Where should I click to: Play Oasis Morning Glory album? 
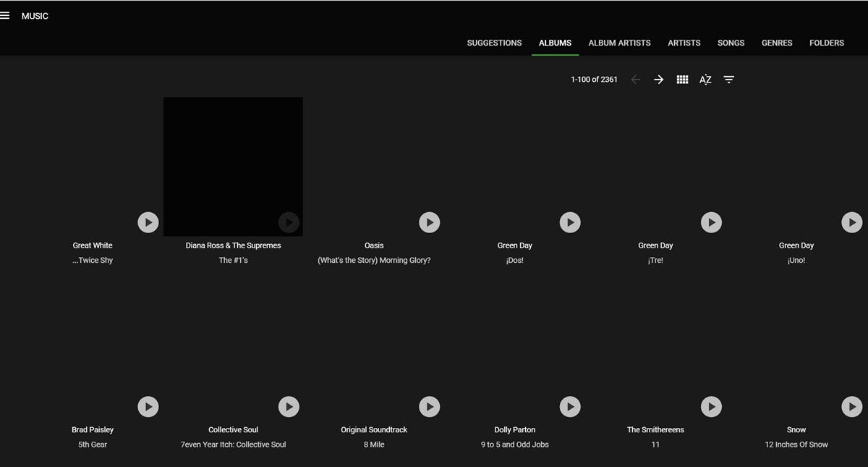[430, 222]
